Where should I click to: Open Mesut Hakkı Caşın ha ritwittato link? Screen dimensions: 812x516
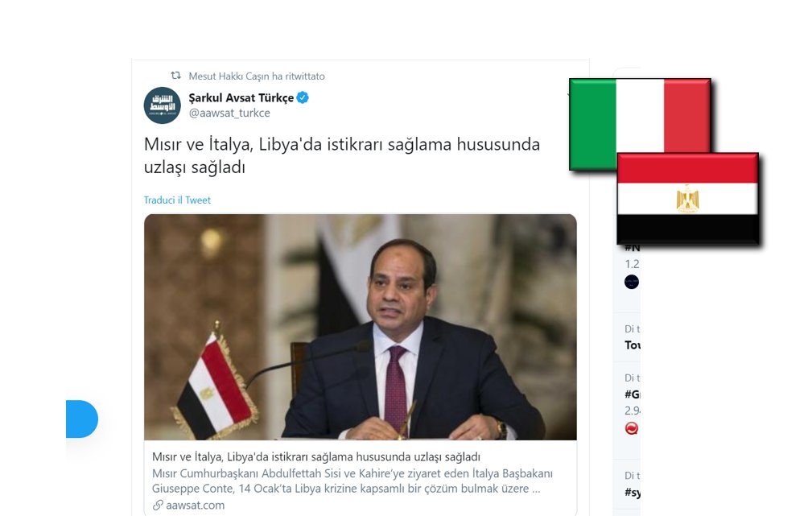pyautogui.click(x=257, y=76)
